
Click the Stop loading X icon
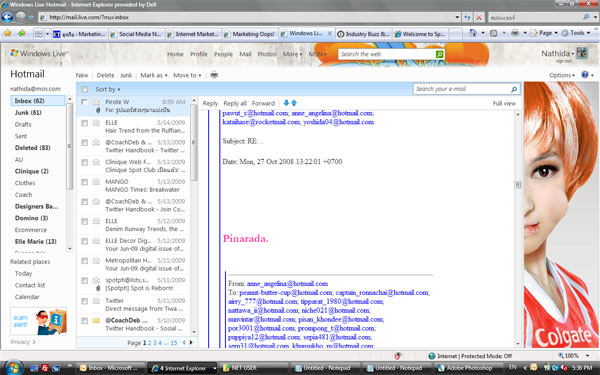(x=479, y=17)
